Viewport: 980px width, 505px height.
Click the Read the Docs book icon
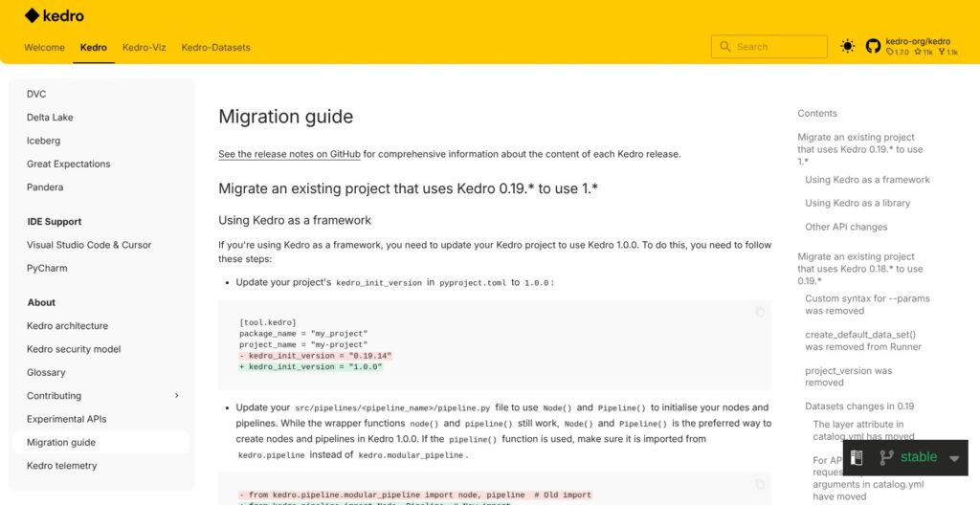(857, 457)
